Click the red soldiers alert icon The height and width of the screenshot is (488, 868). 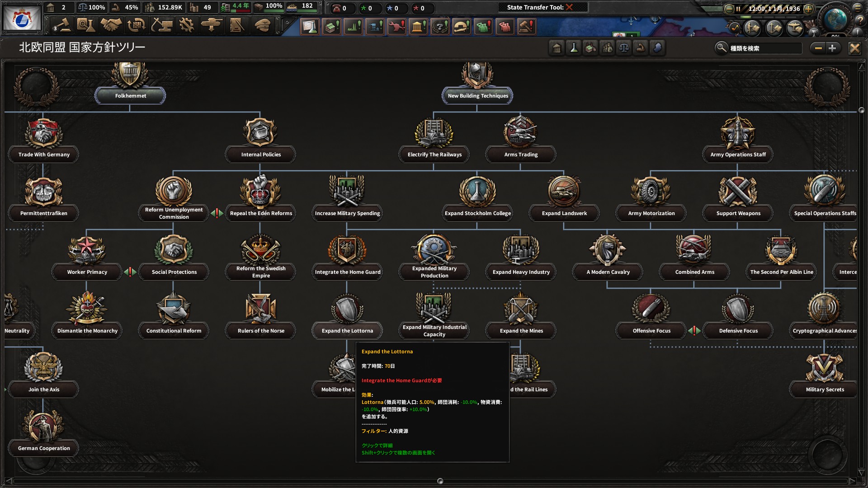[x=505, y=27]
